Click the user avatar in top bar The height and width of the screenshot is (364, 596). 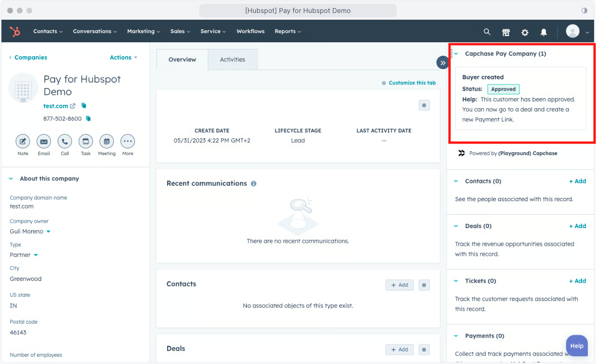coord(572,32)
